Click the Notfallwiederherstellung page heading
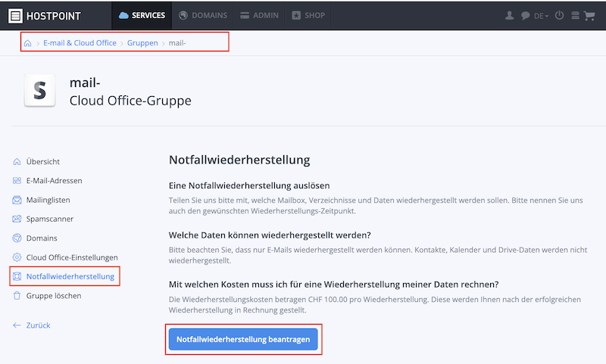This screenshot has width=606, height=364. tap(239, 160)
